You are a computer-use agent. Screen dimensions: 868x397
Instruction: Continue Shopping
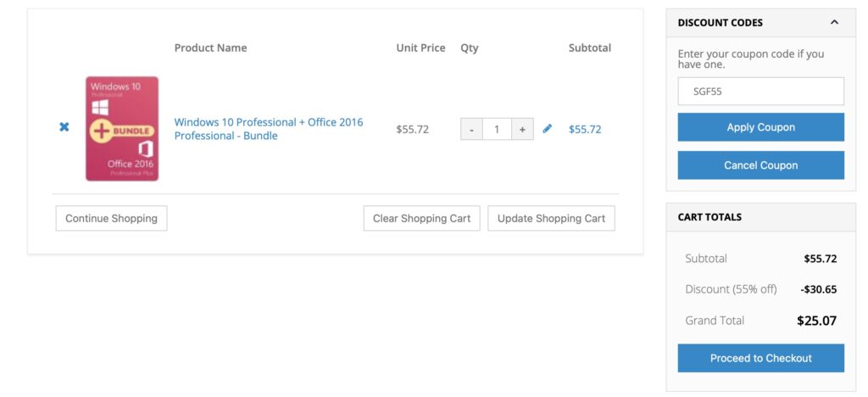coord(111,218)
